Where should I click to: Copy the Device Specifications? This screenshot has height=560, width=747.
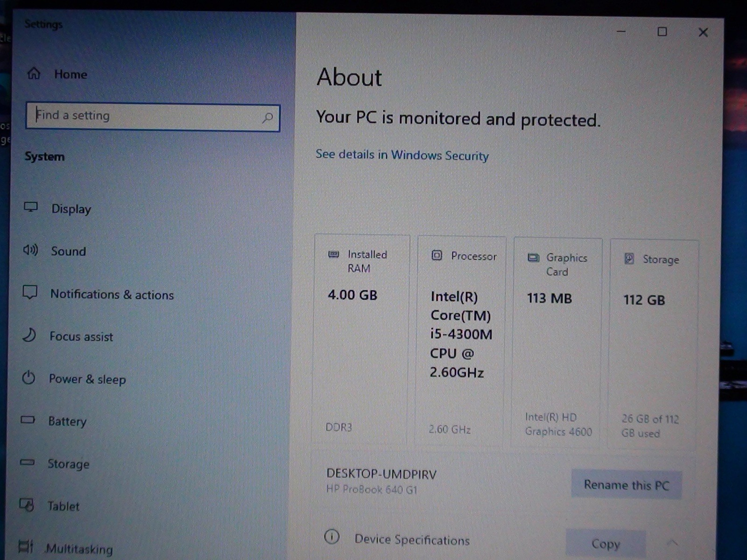pos(606,544)
